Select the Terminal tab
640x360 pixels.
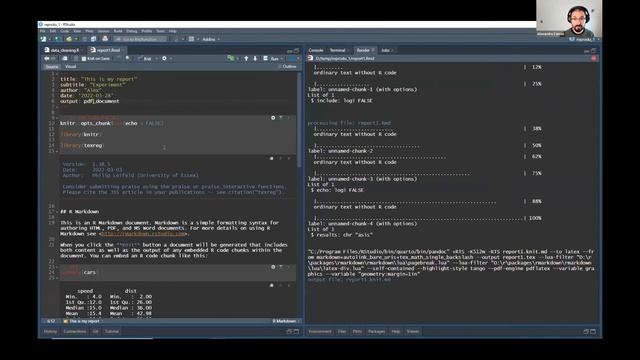click(x=338, y=50)
